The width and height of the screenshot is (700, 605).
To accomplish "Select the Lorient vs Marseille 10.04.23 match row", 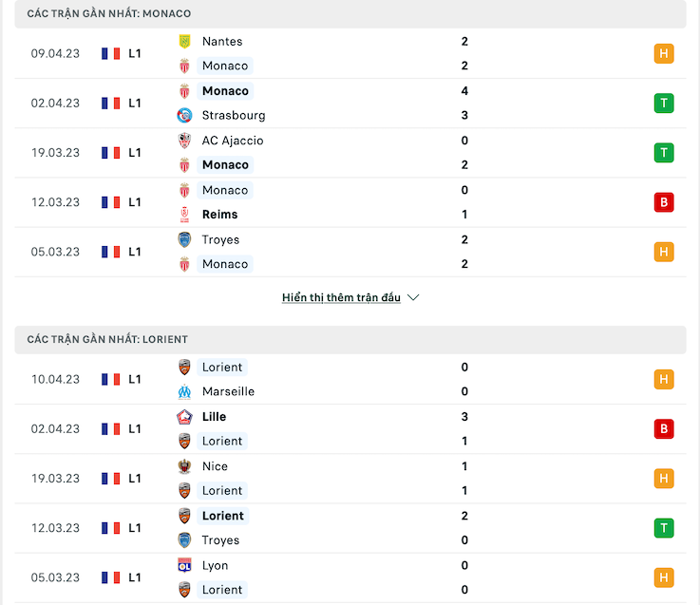I will point(350,380).
